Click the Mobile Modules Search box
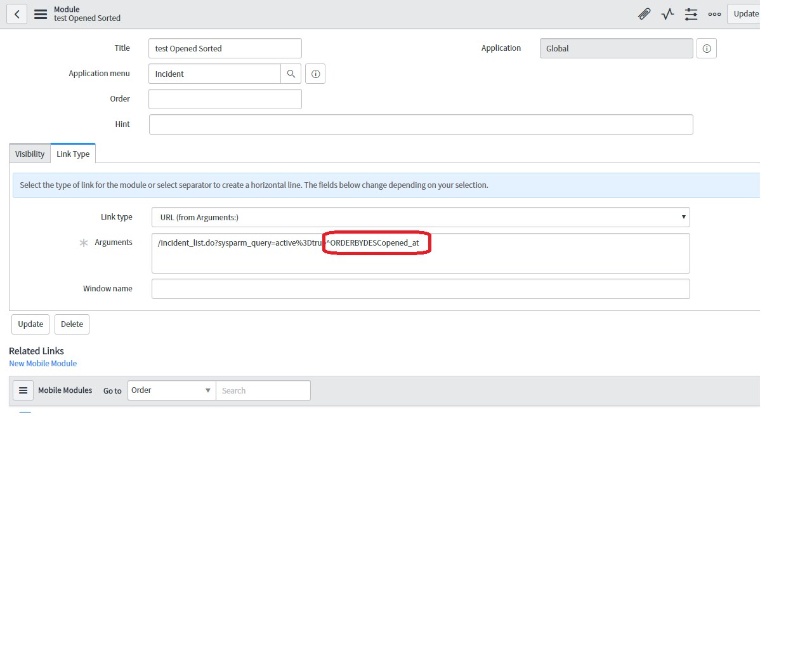 pos(263,390)
